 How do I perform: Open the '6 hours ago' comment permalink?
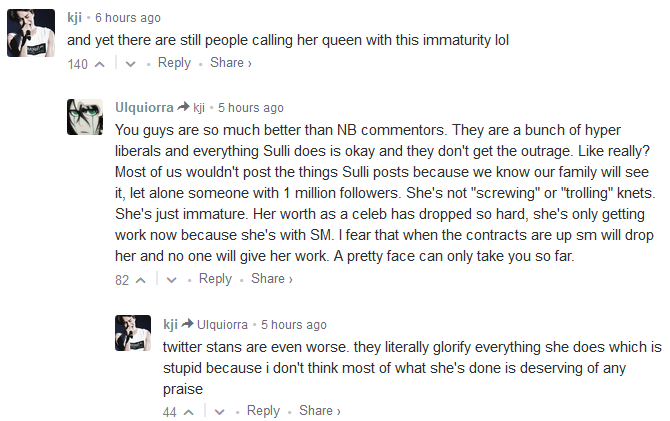(127, 18)
